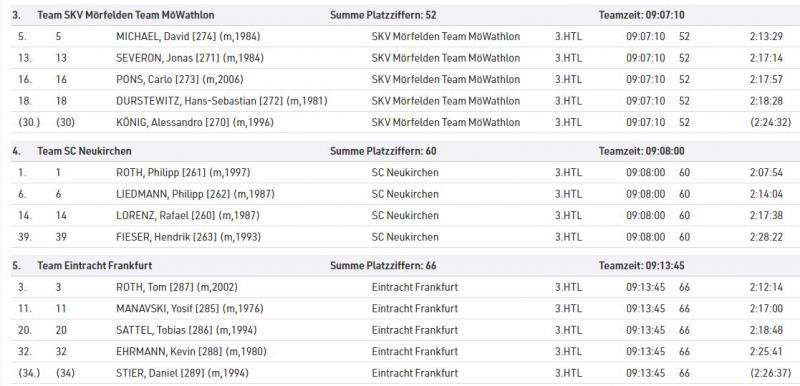This screenshot has height=386, width=800.
Task: Click the LIEDMANN, Philipp [262] name
Action: [x=195, y=194]
